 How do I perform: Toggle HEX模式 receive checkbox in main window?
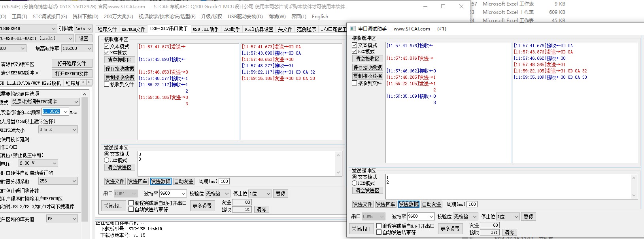point(107,53)
